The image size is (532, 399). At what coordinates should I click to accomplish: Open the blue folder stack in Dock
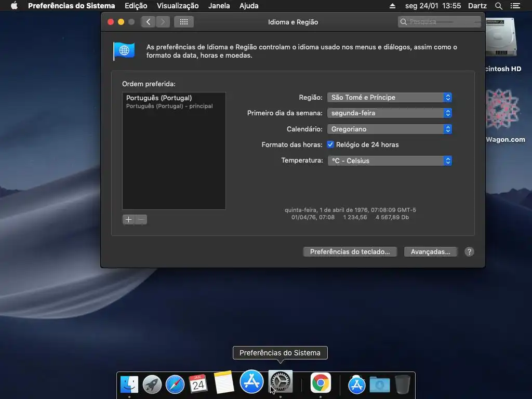380,385
